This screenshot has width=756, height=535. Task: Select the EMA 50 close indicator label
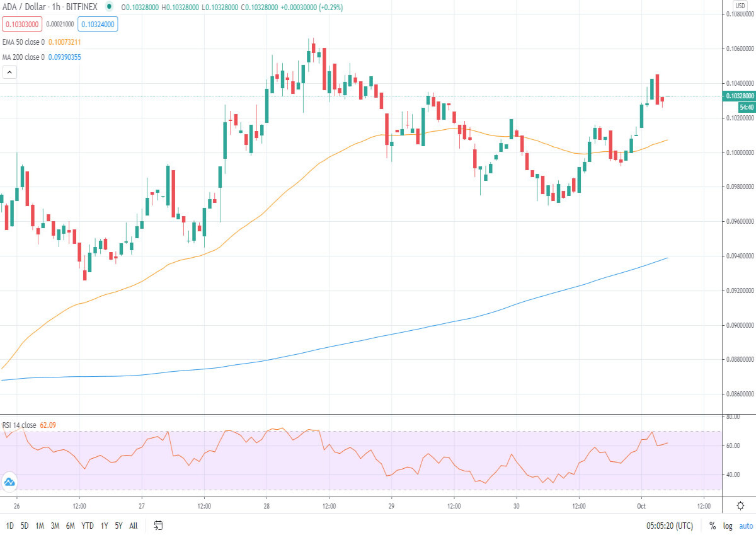point(24,42)
